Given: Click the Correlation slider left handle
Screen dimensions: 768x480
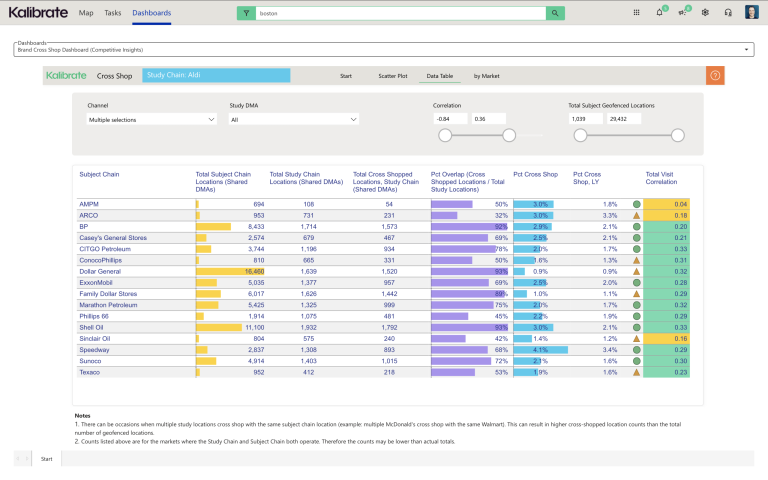Looking at the screenshot, I should click(445, 135).
